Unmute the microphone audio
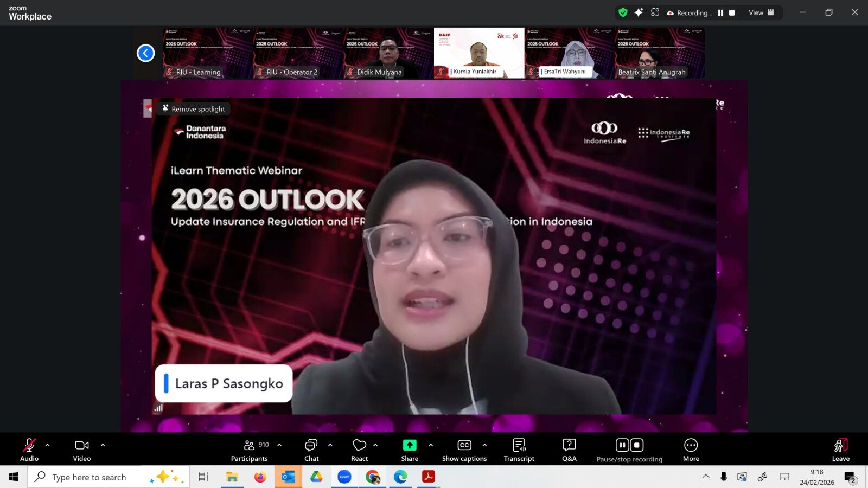Image resolution: width=868 pixels, height=488 pixels. (x=29, y=450)
